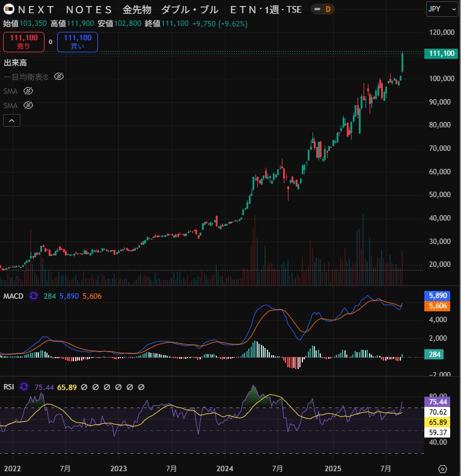
Task: Toggle the eye icon of the SMA just above the collapse chevron
Action: [28, 105]
